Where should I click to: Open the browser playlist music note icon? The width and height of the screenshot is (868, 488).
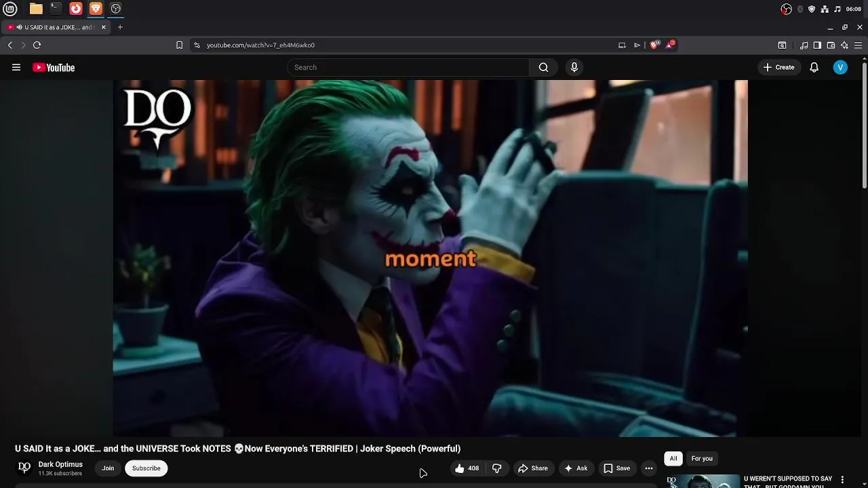click(804, 45)
